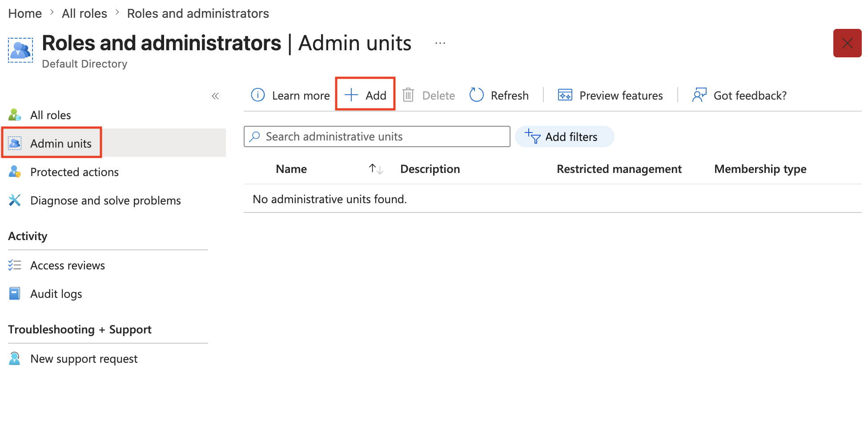Open Preview features
This screenshot has height=441, width=868.
click(x=621, y=95)
